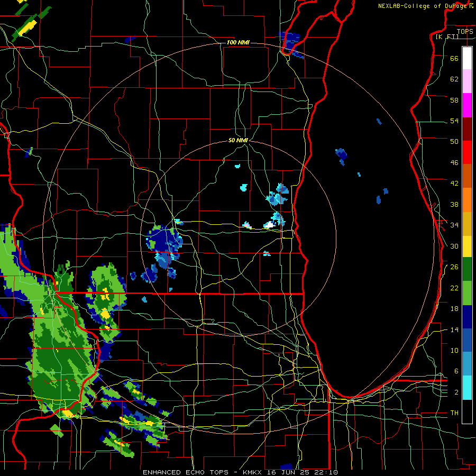The height and width of the screenshot is (476, 476).
Task: Select the bright yellow legend swatch
Action: 467,246
